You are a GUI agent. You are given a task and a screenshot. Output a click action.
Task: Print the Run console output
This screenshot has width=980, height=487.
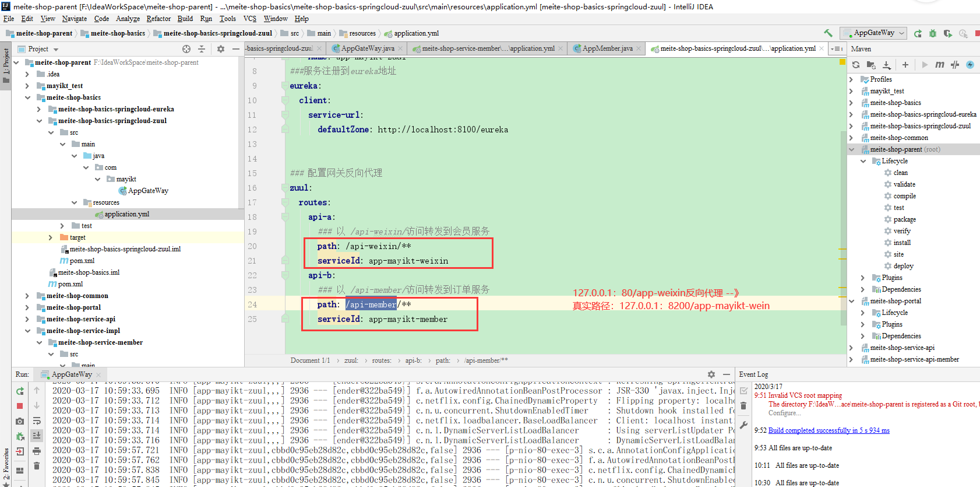(x=37, y=451)
